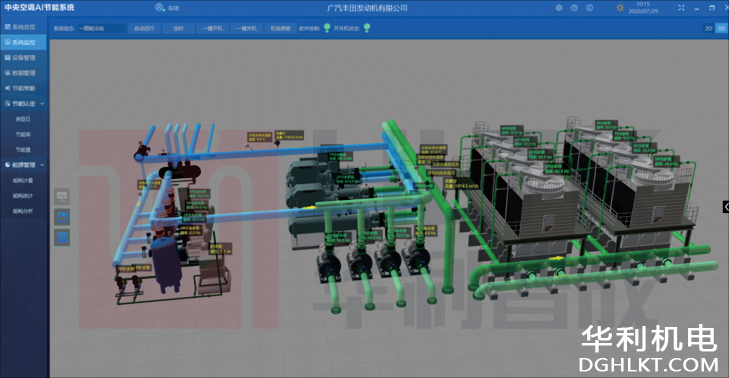
Task: Select the 能耗统计 submenu item
Action: click(23, 196)
